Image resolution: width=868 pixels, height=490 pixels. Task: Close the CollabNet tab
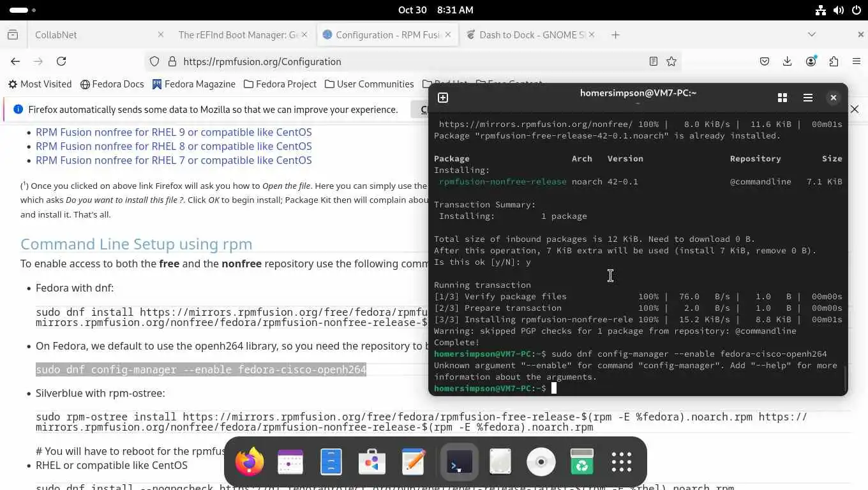161,34
